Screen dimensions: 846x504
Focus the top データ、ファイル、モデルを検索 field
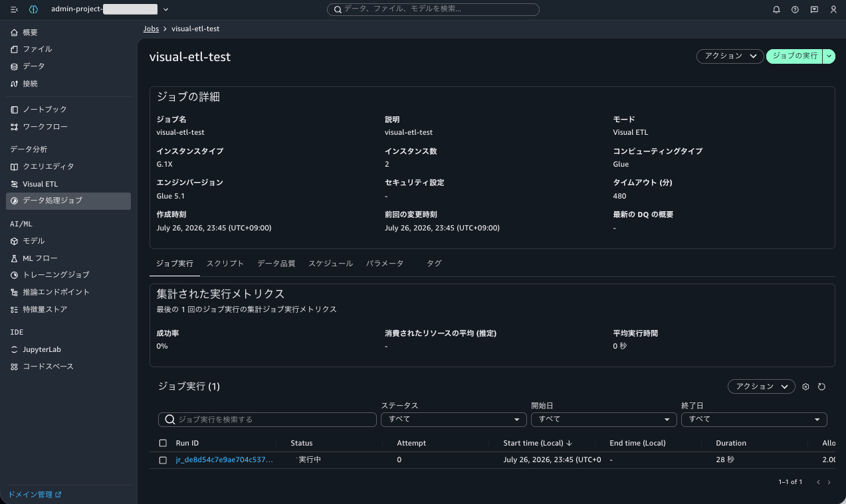pyautogui.click(x=433, y=10)
